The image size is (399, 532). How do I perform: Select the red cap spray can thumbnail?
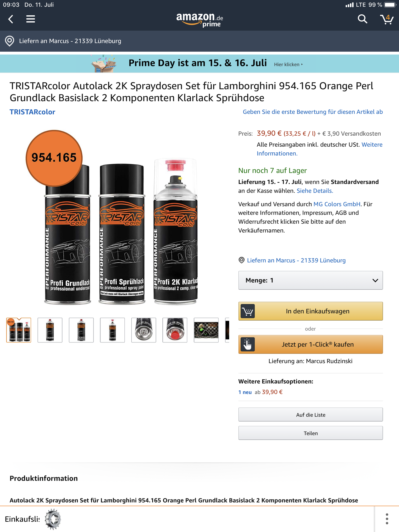[175, 330]
